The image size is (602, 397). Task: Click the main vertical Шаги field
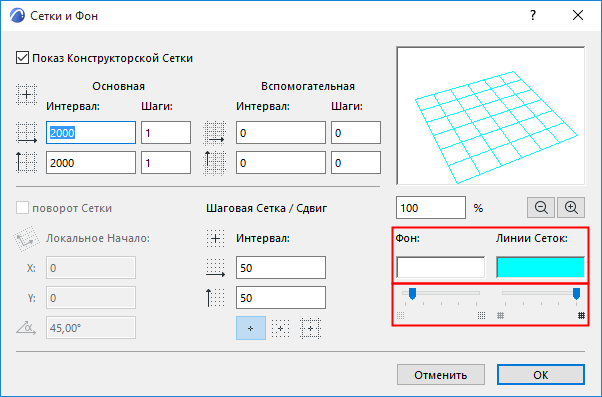point(166,162)
